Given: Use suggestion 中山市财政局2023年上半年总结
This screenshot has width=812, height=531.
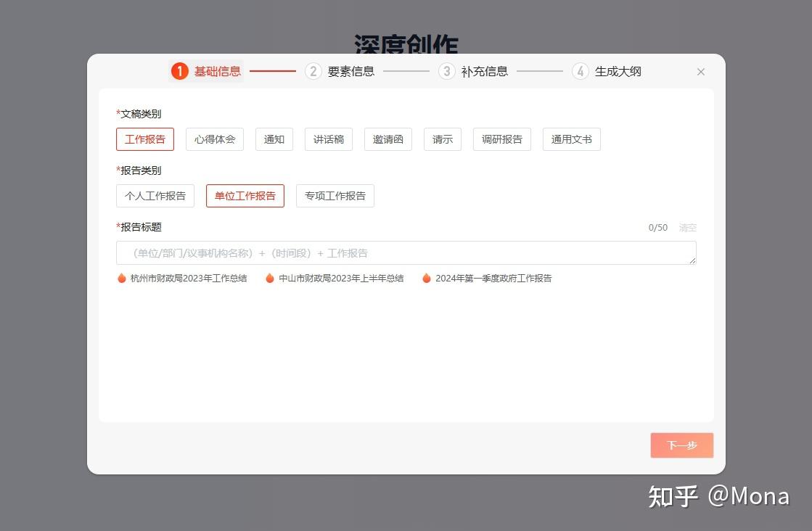Looking at the screenshot, I should tap(341, 279).
